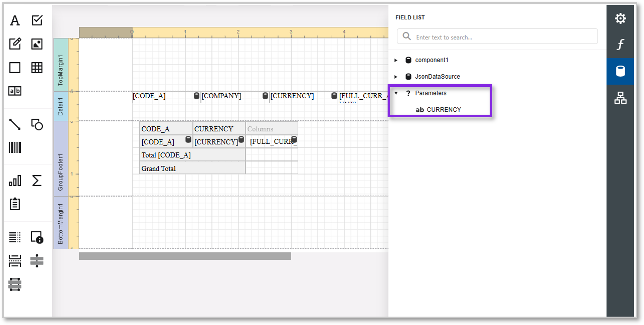
Task: Click the field list search box
Action: pyautogui.click(x=497, y=37)
